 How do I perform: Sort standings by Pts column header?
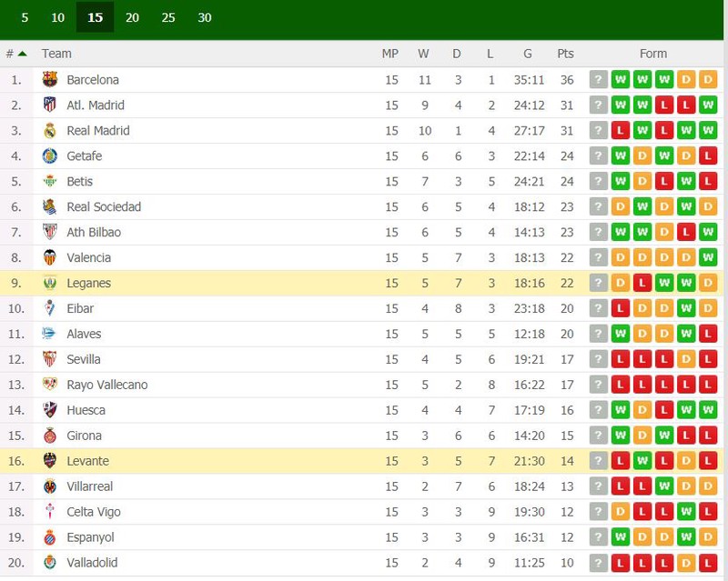(565, 54)
